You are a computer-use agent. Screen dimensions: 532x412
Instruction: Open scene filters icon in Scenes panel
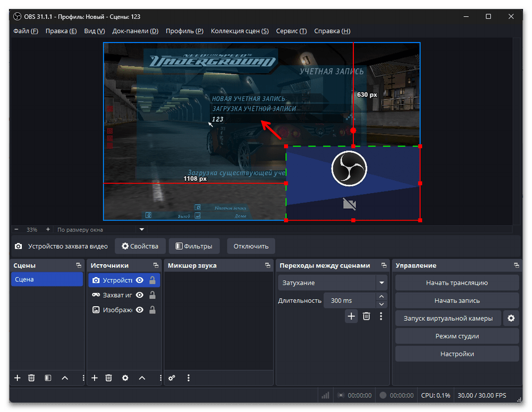pos(48,378)
